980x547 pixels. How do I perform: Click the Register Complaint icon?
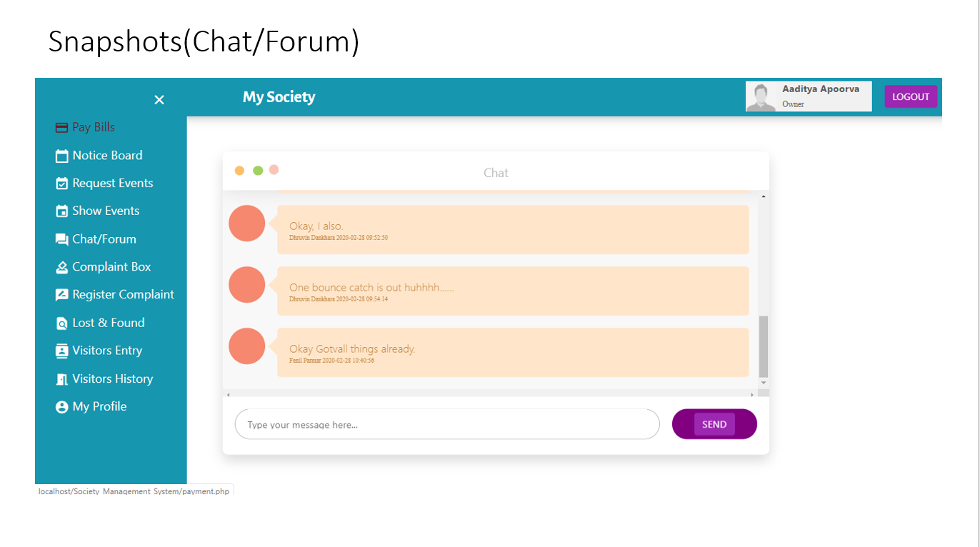(61, 295)
